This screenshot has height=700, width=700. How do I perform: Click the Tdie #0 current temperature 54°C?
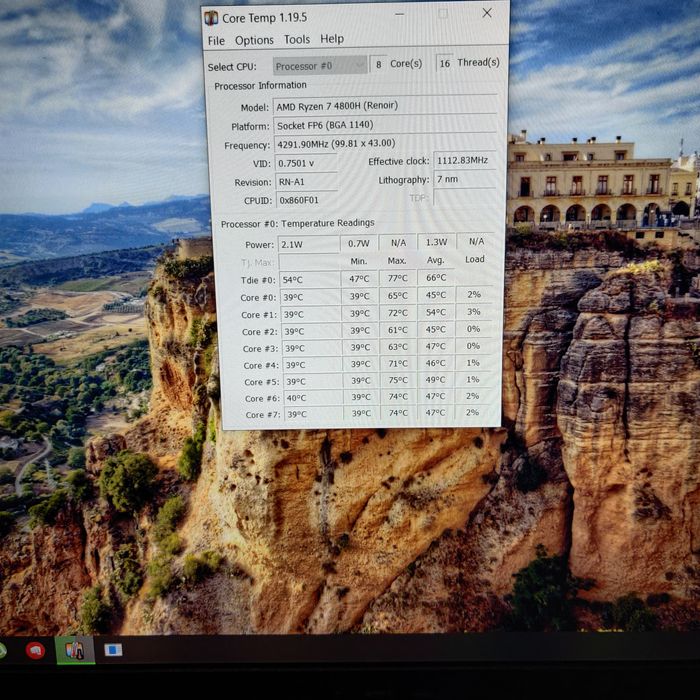(310, 280)
